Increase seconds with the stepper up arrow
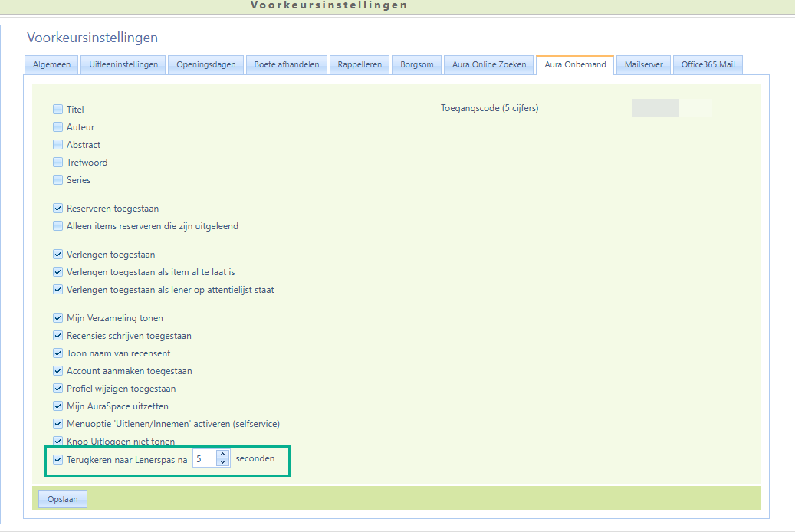This screenshot has height=532, width=795. tap(222, 455)
